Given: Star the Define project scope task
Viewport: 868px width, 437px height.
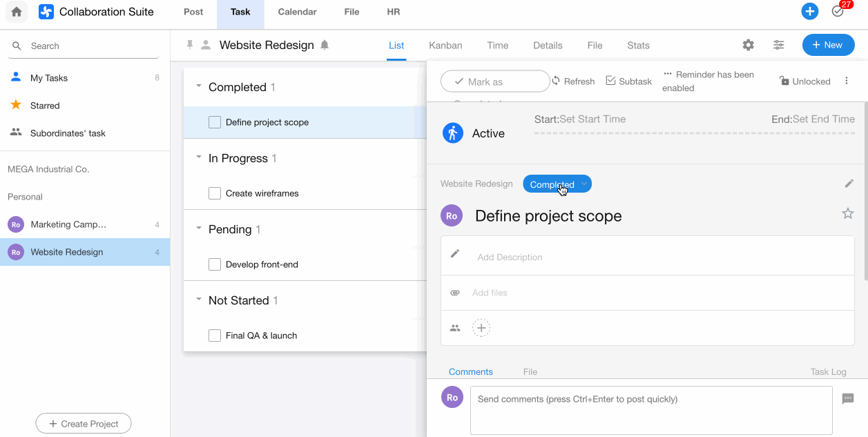Looking at the screenshot, I should pos(847,214).
